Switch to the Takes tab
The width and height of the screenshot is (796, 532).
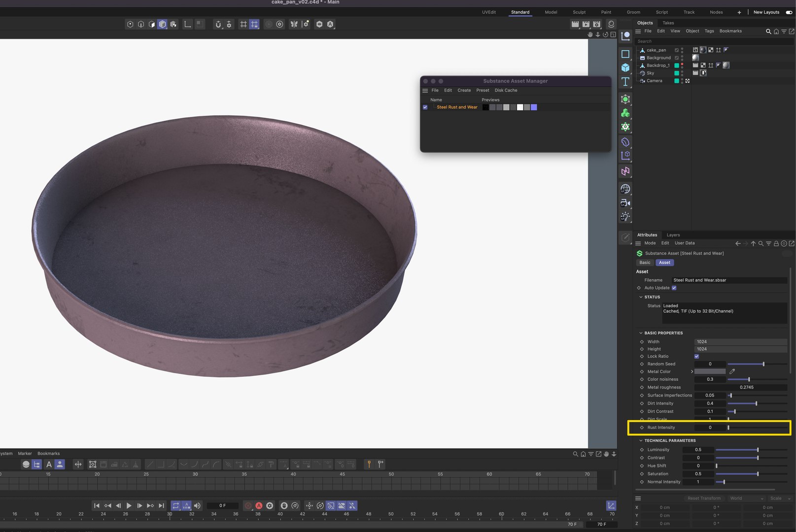pos(668,23)
